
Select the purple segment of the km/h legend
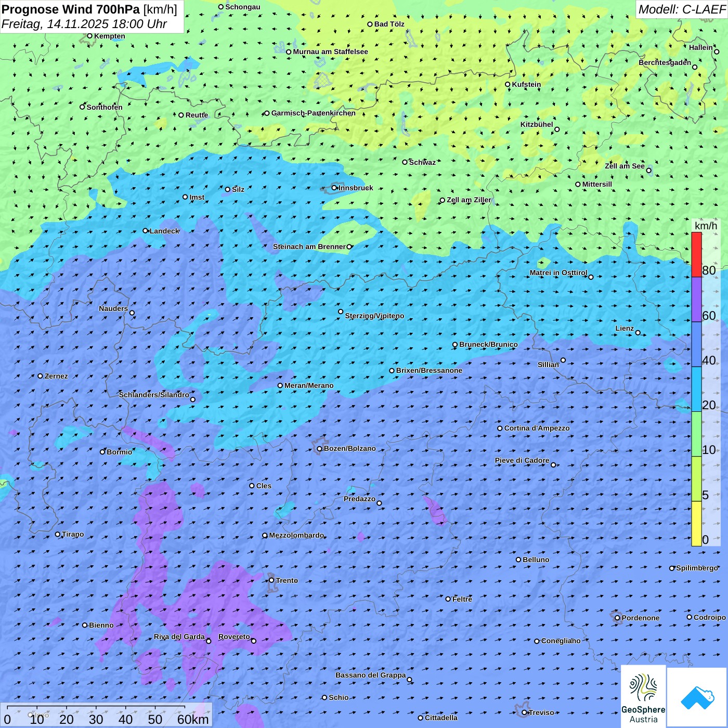[x=696, y=300]
